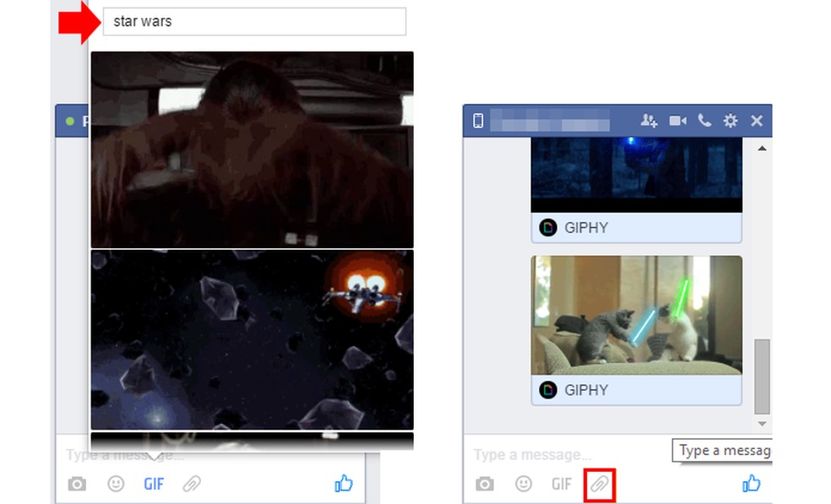Image resolution: width=831 pixels, height=504 pixels.
Task: Open the dark forest lightsaber GIF
Action: coord(637,175)
